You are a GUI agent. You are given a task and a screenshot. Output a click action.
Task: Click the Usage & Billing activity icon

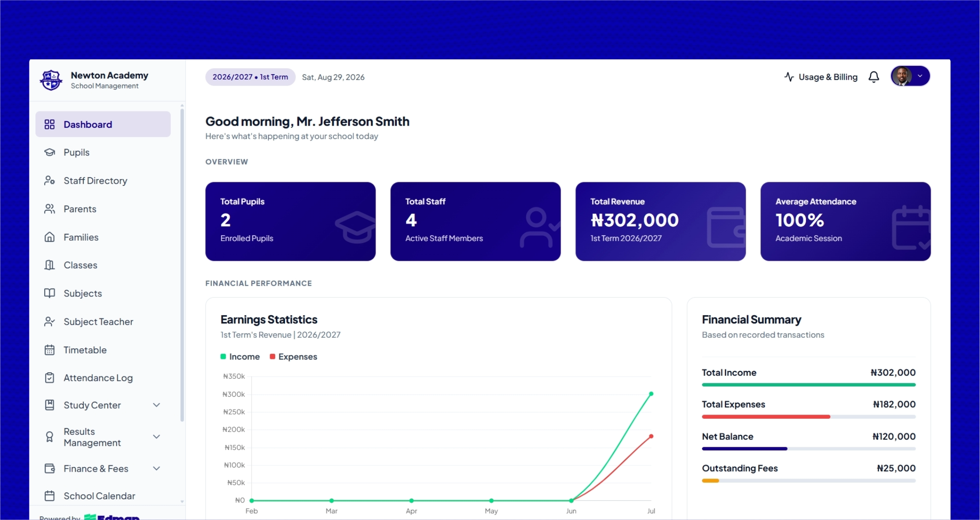[x=789, y=77]
